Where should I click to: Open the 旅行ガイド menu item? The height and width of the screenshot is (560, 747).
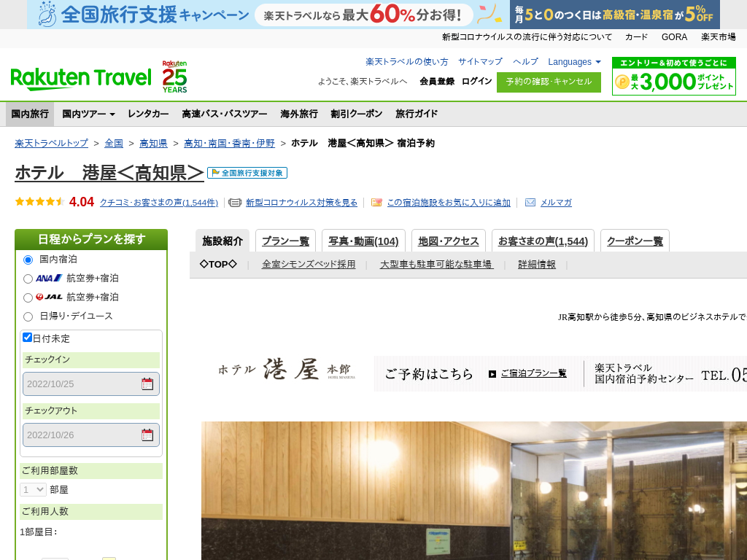pyautogui.click(x=417, y=114)
